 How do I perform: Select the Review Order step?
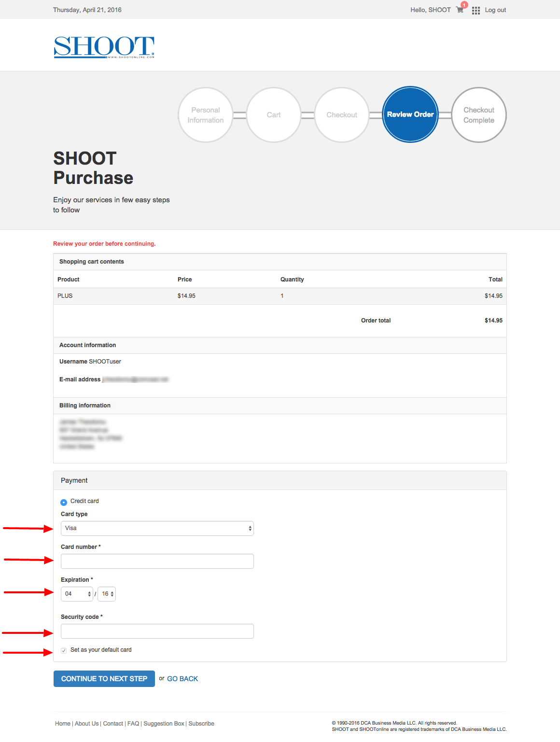pyautogui.click(x=410, y=114)
